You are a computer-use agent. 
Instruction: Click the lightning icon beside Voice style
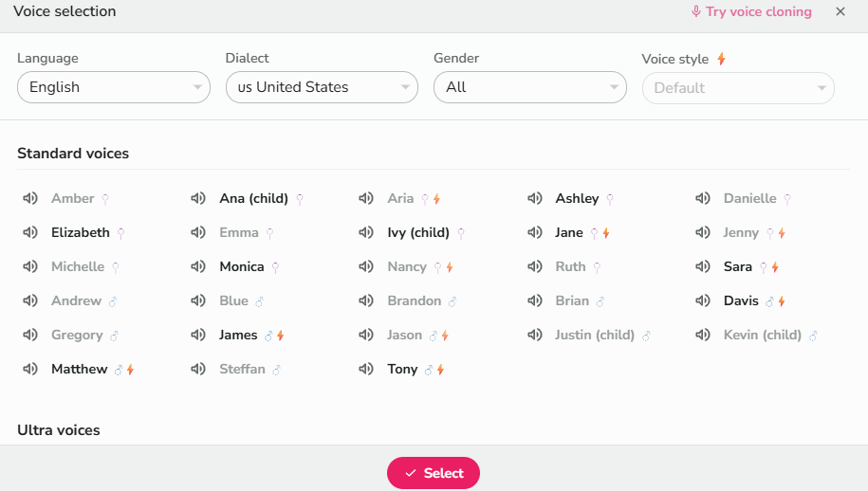721,59
